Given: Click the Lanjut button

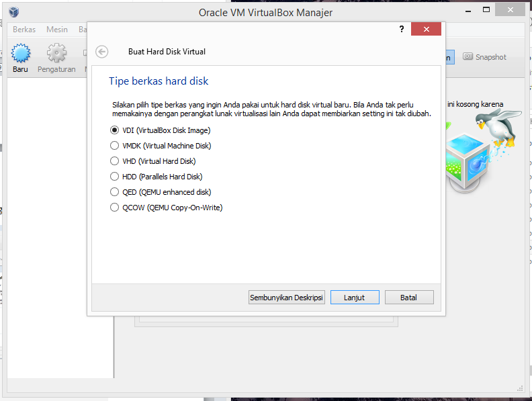Looking at the screenshot, I should tap(355, 298).
